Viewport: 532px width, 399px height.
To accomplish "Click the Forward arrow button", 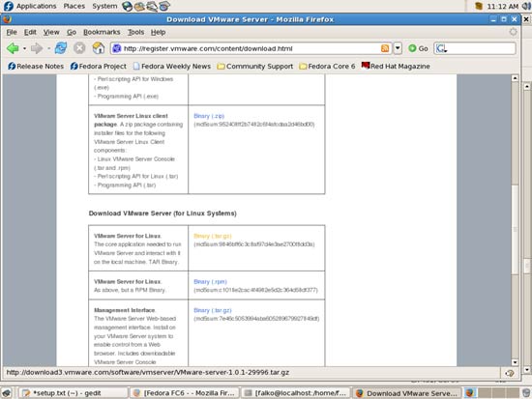I will coord(37,48).
